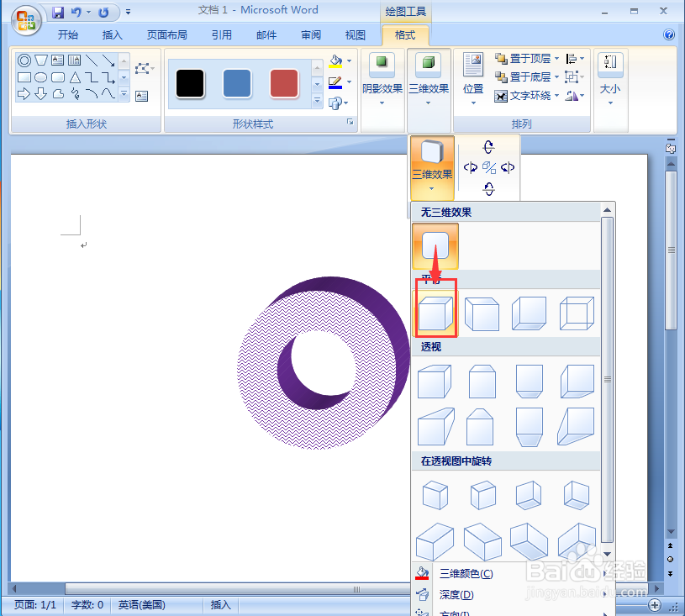
Task: Open 3D color option icon
Action: pyautogui.click(x=422, y=573)
